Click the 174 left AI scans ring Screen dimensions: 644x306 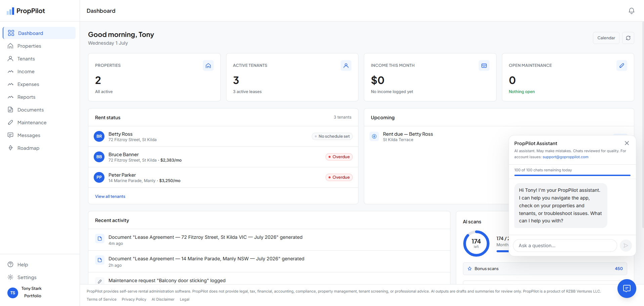476,244
